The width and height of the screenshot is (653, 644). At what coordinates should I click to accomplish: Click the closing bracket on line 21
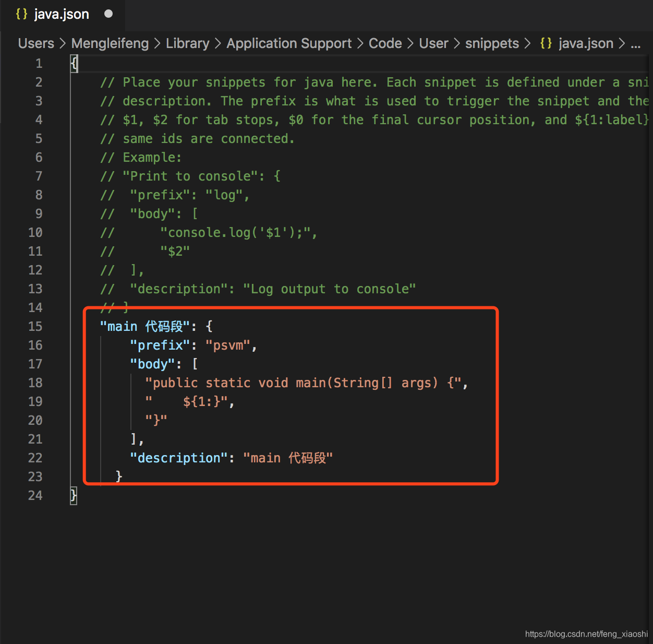[x=134, y=439]
